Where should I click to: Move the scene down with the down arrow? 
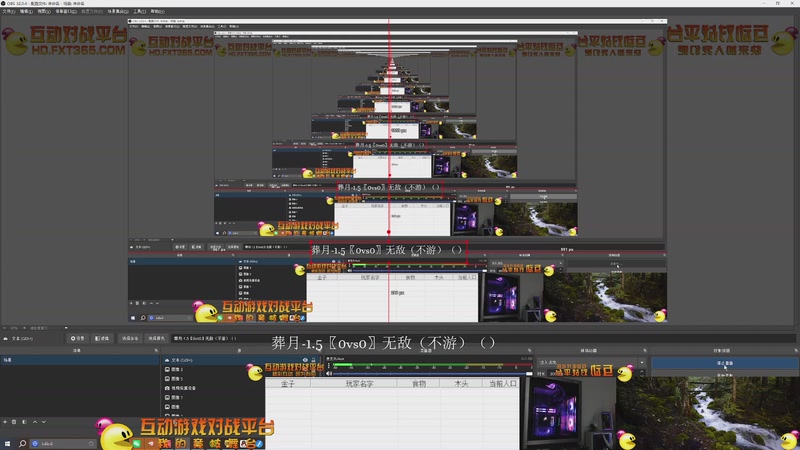tap(44, 422)
